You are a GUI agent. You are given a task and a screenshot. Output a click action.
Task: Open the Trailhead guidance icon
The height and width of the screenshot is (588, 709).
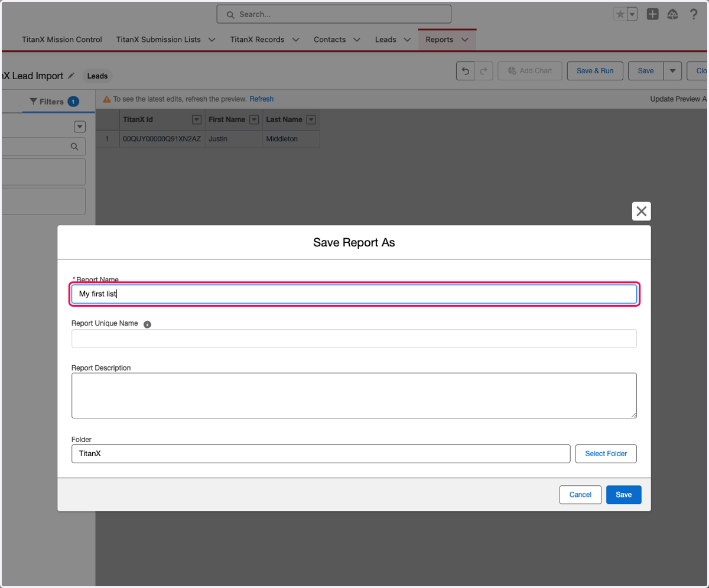click(x=672, y=14)
